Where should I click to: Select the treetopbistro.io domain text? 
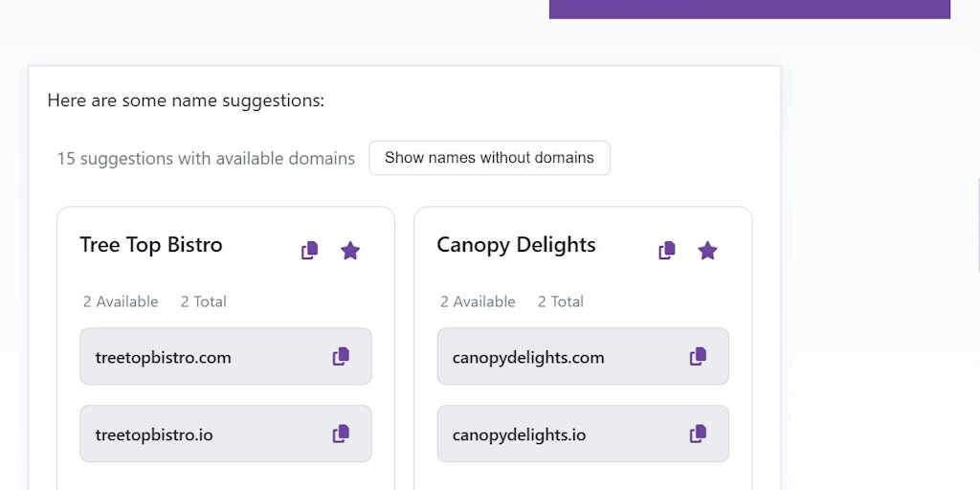coord(154,435)
